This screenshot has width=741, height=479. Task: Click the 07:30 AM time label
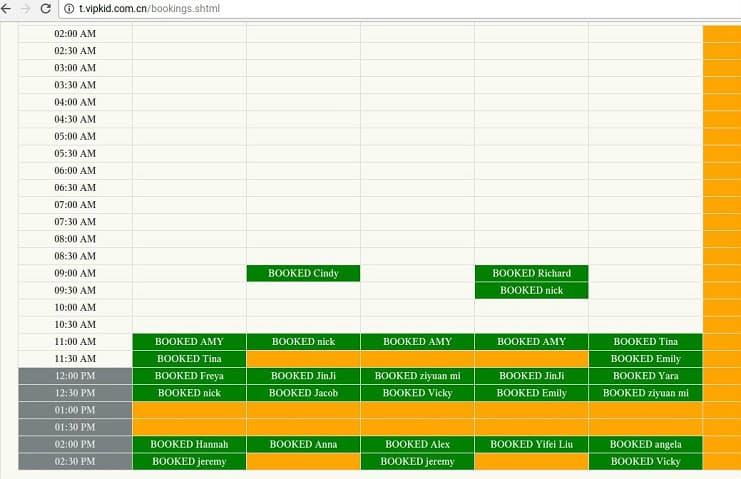[75, 222]
